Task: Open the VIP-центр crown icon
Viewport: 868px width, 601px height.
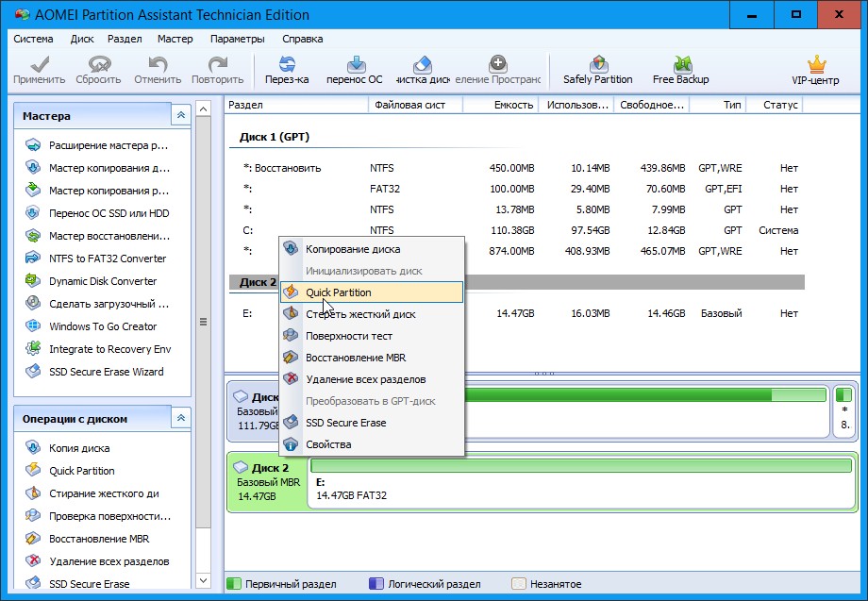Action: (x=815, y=70)
